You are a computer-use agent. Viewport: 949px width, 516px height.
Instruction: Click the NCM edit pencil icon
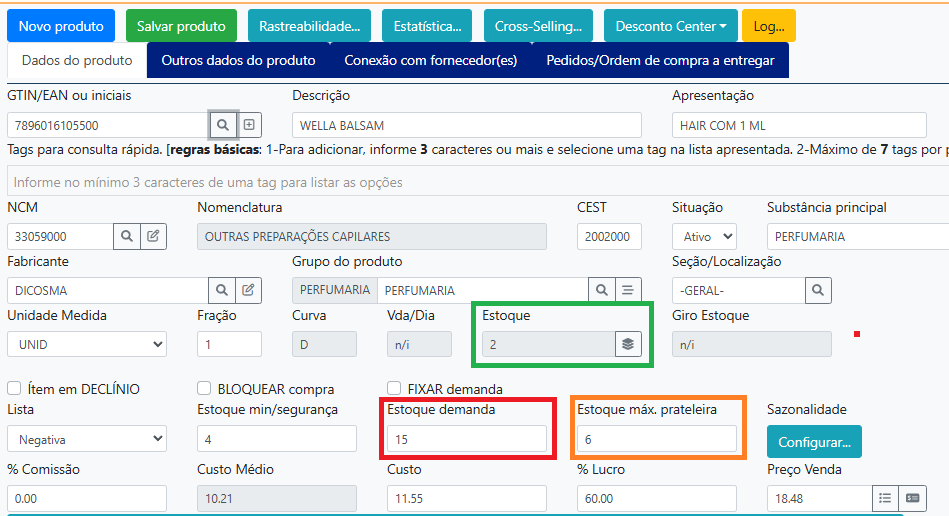point(153,236)
